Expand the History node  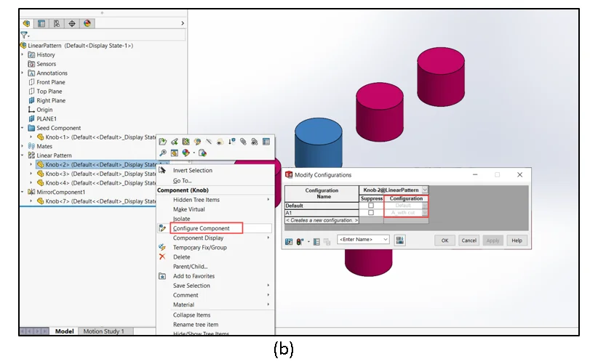tap(23, 54)
